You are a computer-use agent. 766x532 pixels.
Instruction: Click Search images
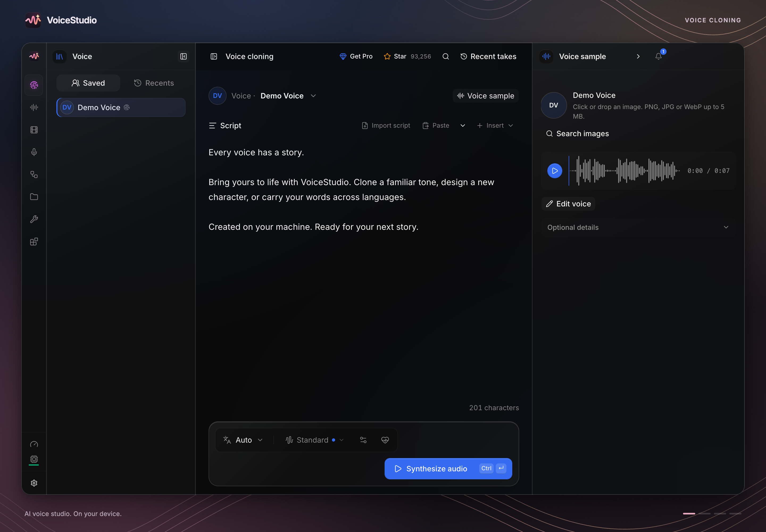[x=577, y=134]
